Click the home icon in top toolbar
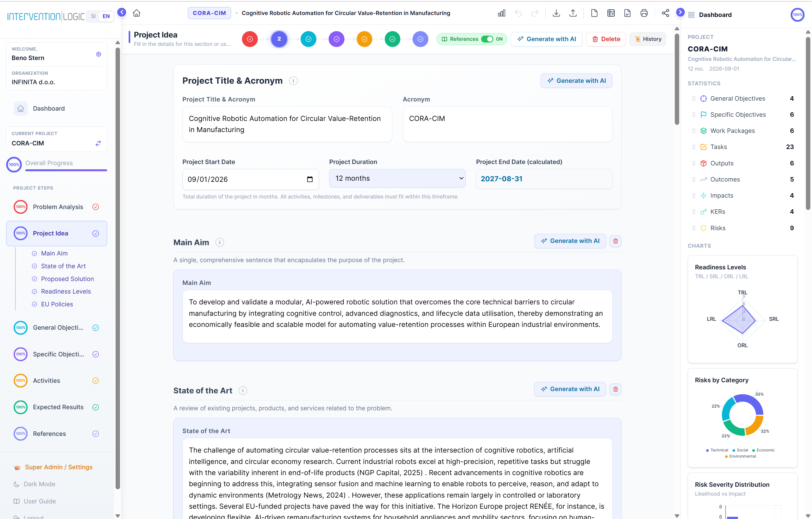 [136, 13]
